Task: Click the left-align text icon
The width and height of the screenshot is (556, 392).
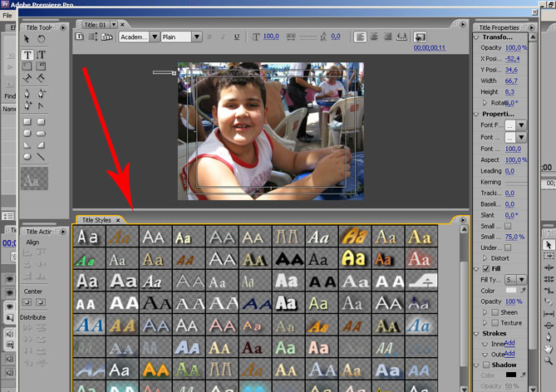Action: 360,37
